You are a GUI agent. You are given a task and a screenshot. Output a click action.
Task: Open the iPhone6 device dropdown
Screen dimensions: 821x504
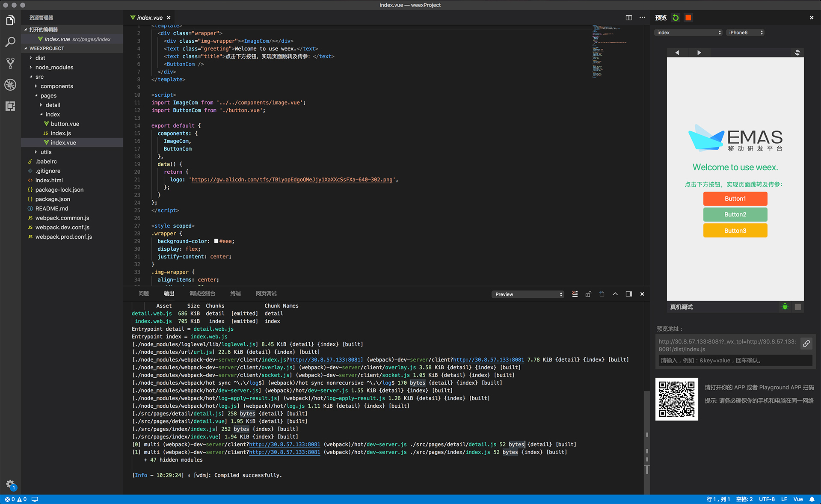point(745,33)
